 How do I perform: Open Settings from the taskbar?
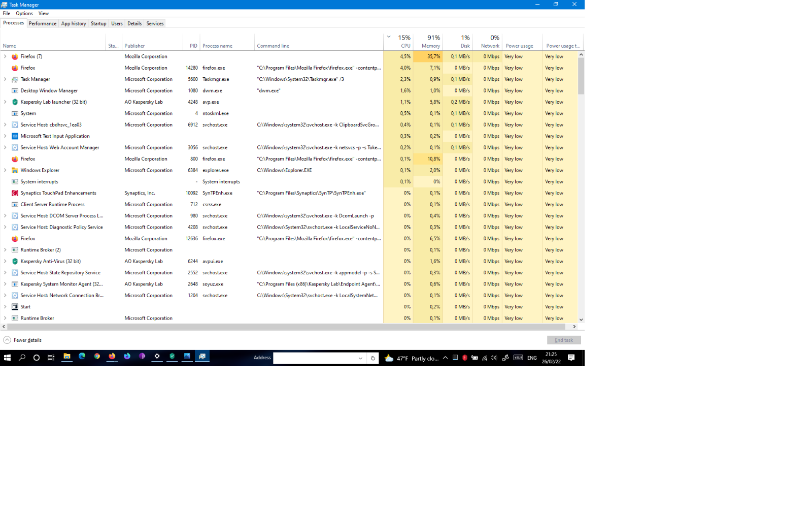157,357
